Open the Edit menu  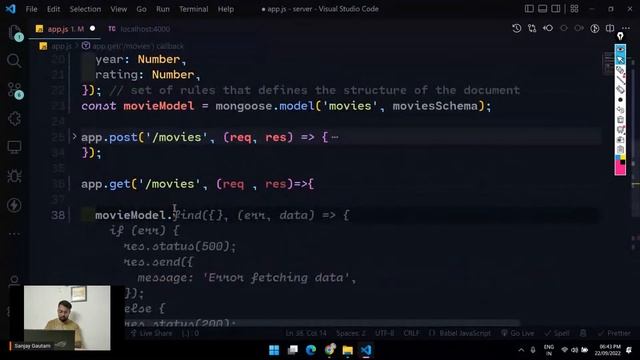[x=53, y=9]
